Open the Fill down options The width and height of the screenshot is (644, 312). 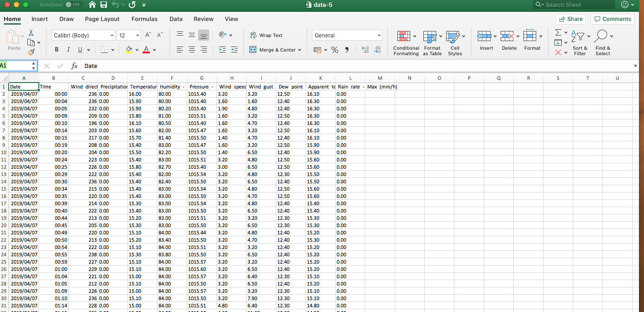point(558,42)
